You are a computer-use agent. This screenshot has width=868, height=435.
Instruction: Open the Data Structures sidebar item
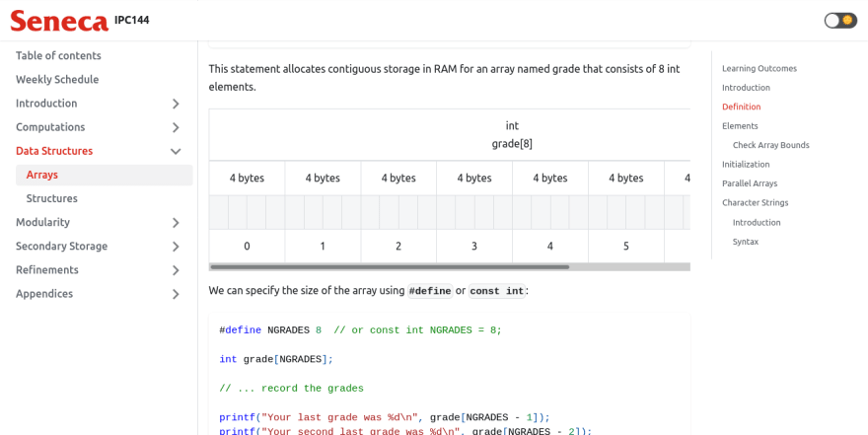pyautogui.click(x=54, y=151)
